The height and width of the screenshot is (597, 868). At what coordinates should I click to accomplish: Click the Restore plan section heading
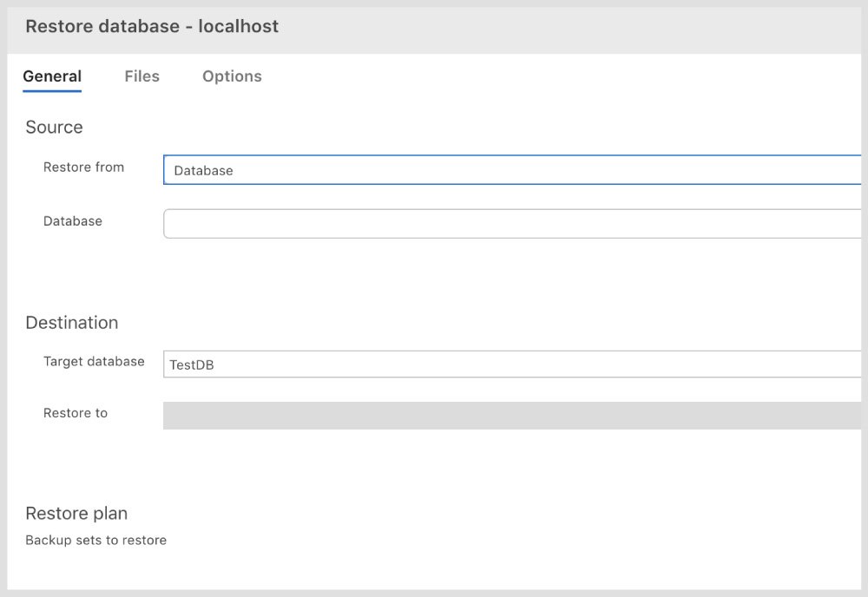click(x=76, y=513)
